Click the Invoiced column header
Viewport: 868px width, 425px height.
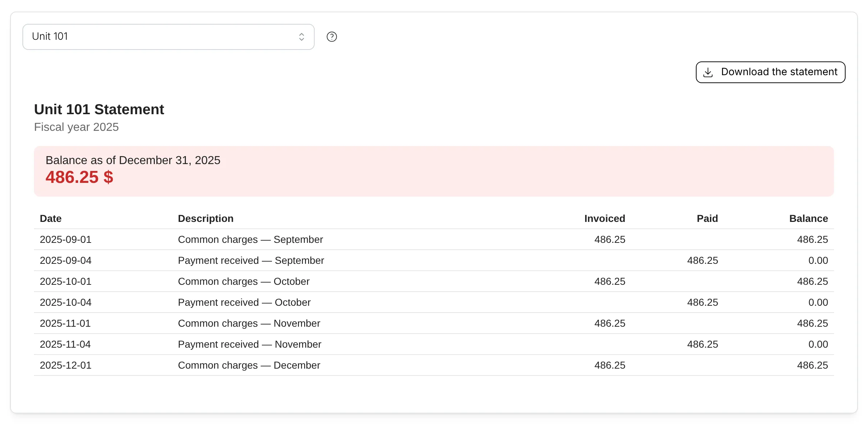coord(605,219)
